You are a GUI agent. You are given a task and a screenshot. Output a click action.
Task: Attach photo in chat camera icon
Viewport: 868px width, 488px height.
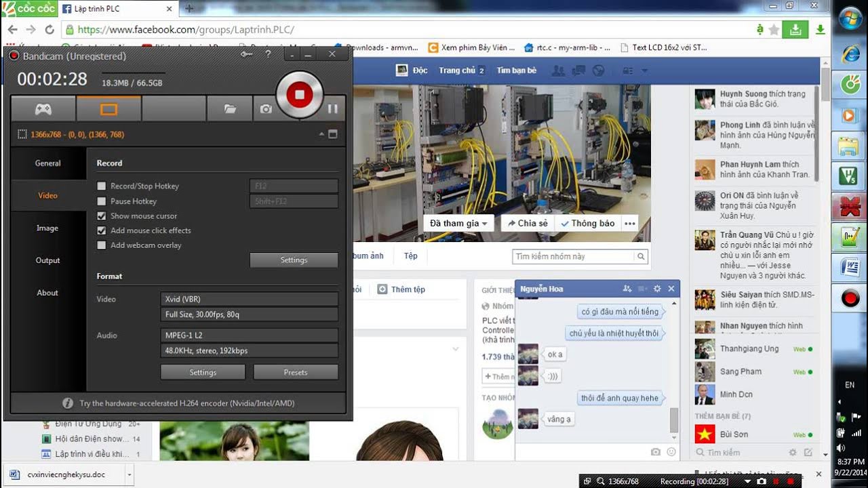pyautogui.click(x=655, y=451)
